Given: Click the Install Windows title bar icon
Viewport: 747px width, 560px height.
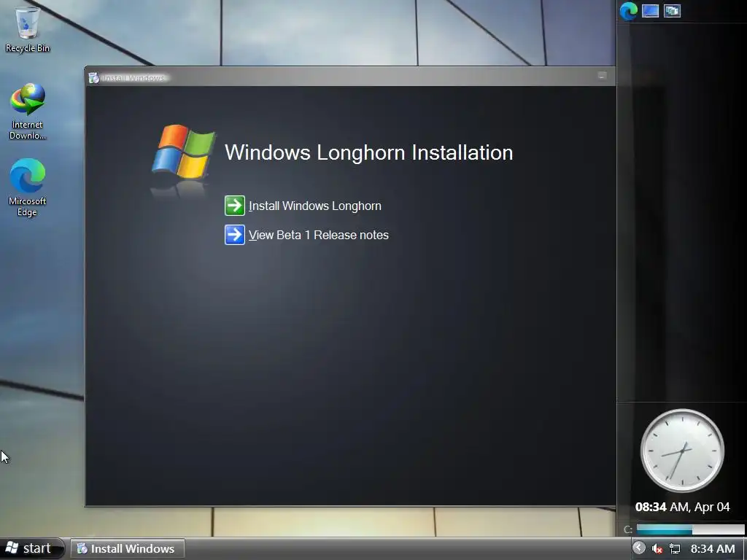Looking at the screenshot, I should point(94,78).
